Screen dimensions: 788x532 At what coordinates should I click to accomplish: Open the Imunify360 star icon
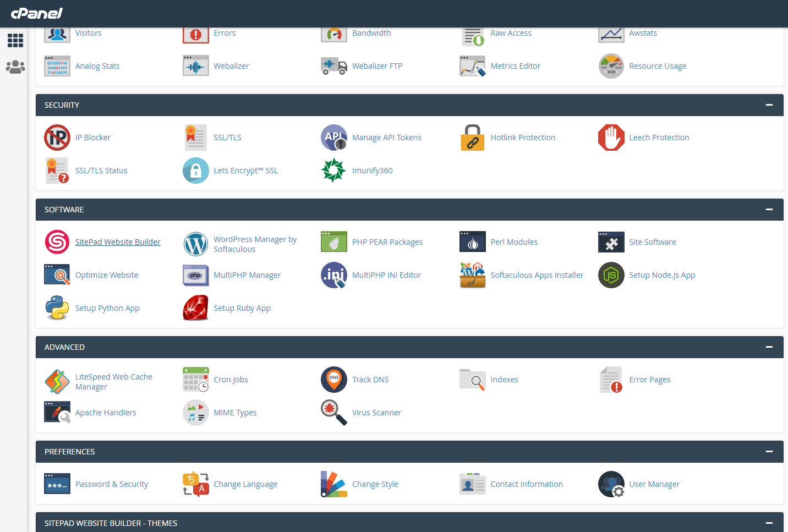click(x=334, y=171)
